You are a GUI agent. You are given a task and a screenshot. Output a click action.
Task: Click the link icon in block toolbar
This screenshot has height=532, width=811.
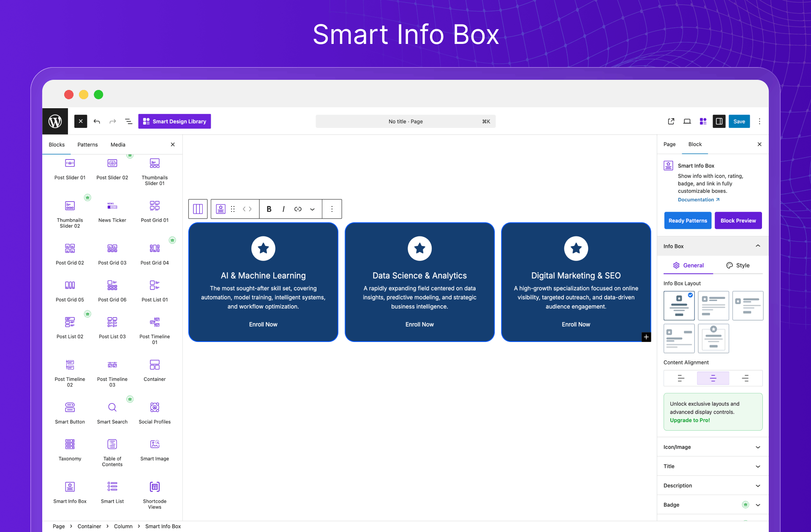point(298,209)
